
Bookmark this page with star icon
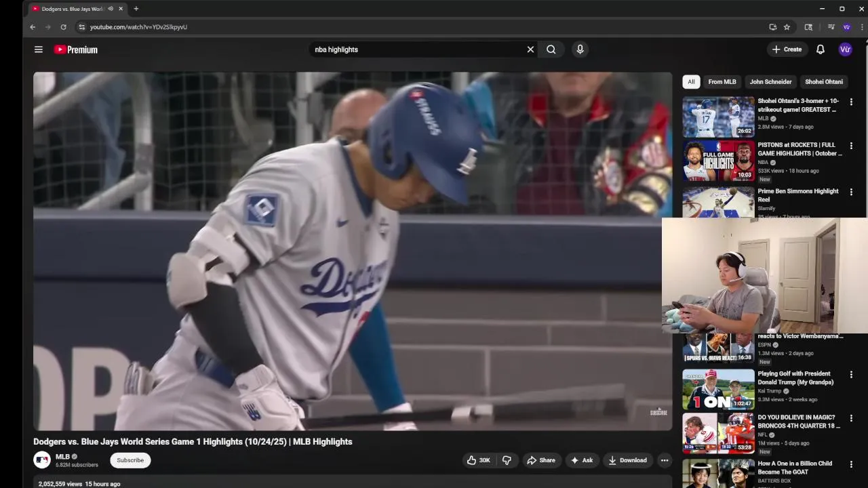tap(787, 27)
